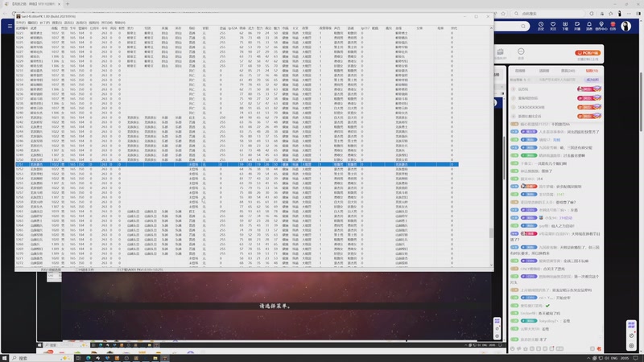Open the Creation Center lightbulb icon
Image resolution: width=644 pixels, height=362 pixels.
click(x=601, y=26)
